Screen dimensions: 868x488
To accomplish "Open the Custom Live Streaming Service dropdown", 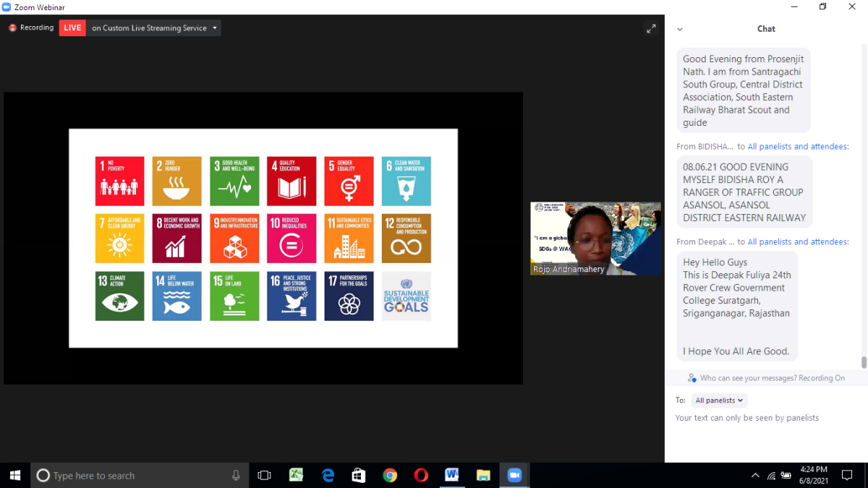I will (153, 28).
